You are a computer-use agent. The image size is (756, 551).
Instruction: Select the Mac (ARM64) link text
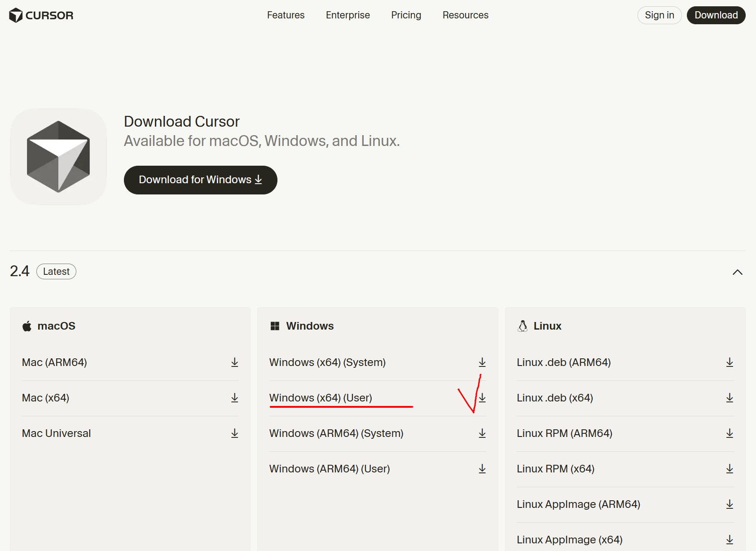coord(54,362)
